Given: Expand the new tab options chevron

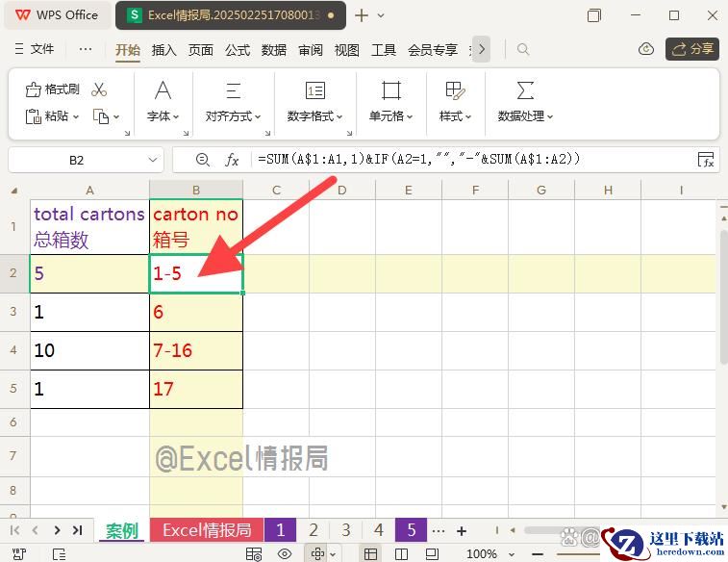Looking at the screenshot, I should click(381, 15).
